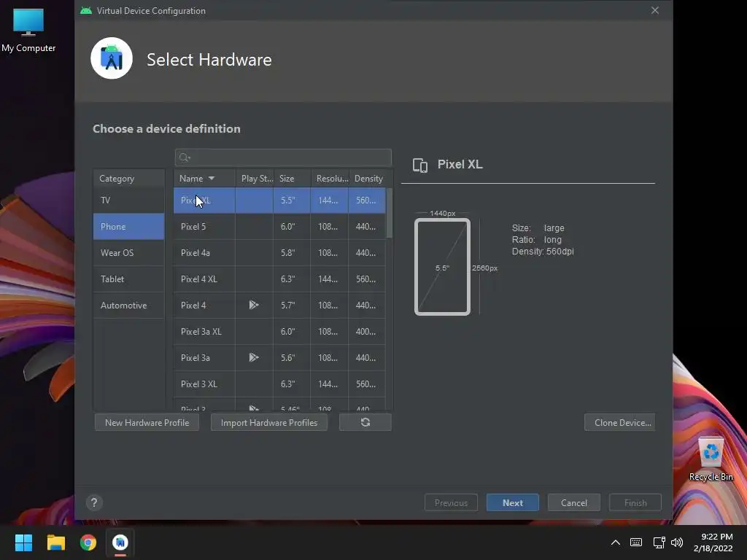Click the Resolution column header
Screen dimensions: 747x560
click(330, 179)
